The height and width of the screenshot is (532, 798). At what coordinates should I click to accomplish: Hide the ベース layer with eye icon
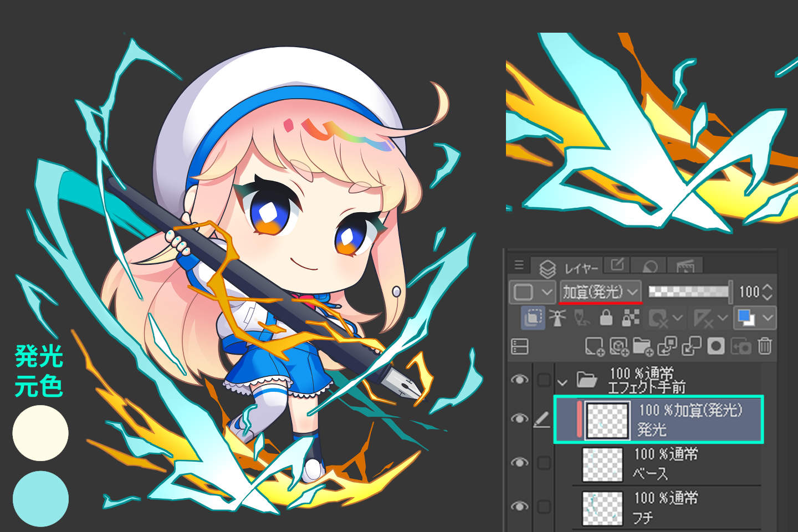tap(519, 463)
